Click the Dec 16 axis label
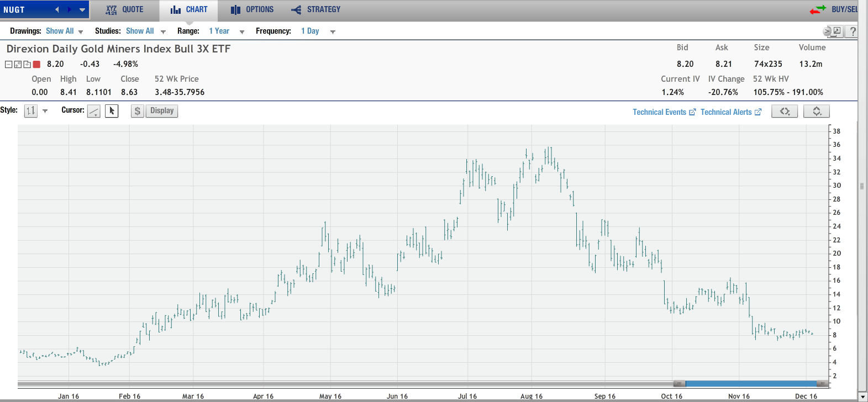This screenshot has width=868, height=402. pos(806,396)
